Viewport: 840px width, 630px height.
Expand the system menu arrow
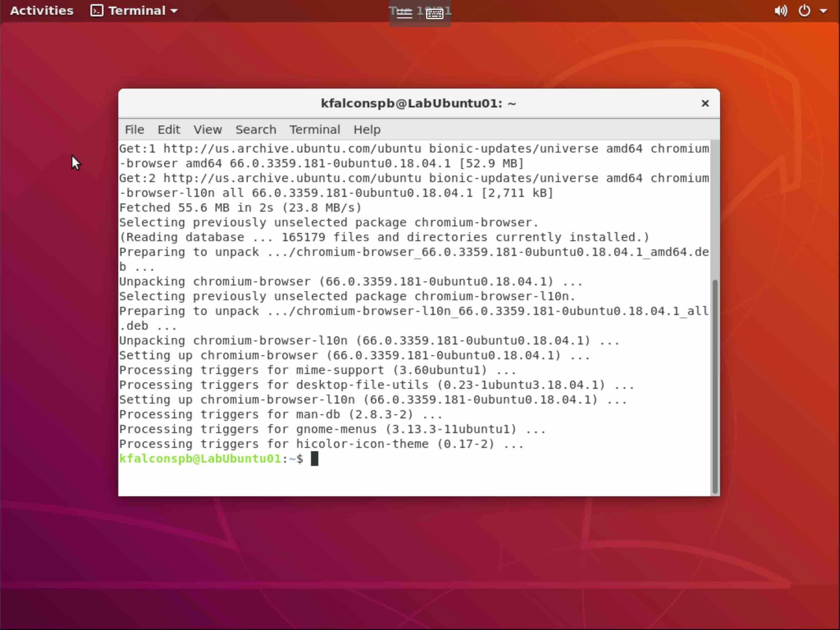coord(823,11)
